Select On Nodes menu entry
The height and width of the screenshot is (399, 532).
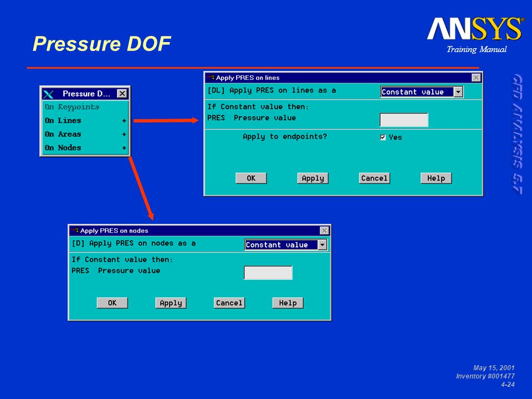[x=85, y=147]
